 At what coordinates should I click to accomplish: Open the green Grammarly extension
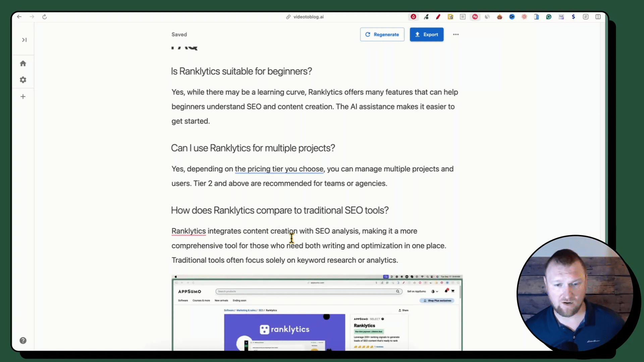549,17
